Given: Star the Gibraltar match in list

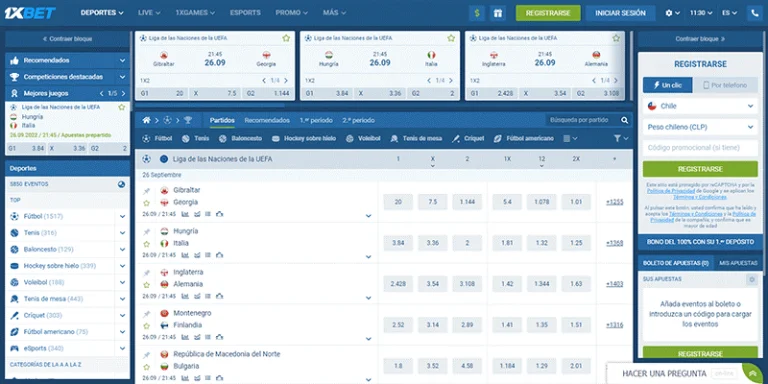Looking at the screenshot, I should pyautogui.click(x=146, y=202).
